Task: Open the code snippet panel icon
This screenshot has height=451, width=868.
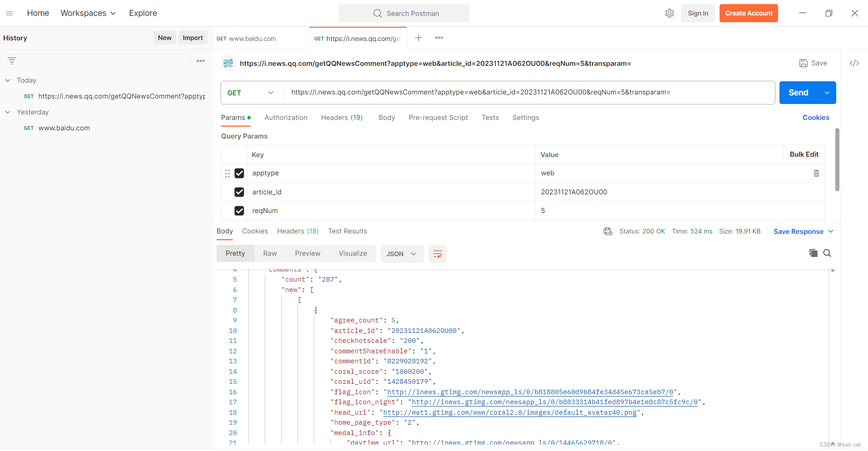Action: click(854, 63)
